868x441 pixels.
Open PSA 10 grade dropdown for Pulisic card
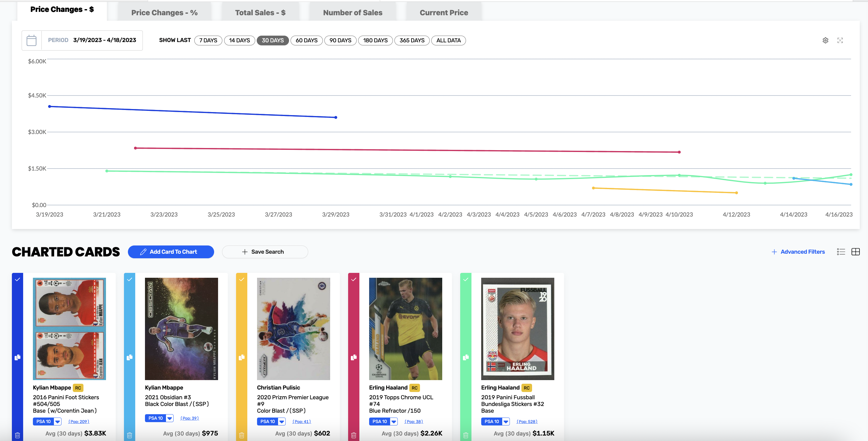(x=282, y=422)
